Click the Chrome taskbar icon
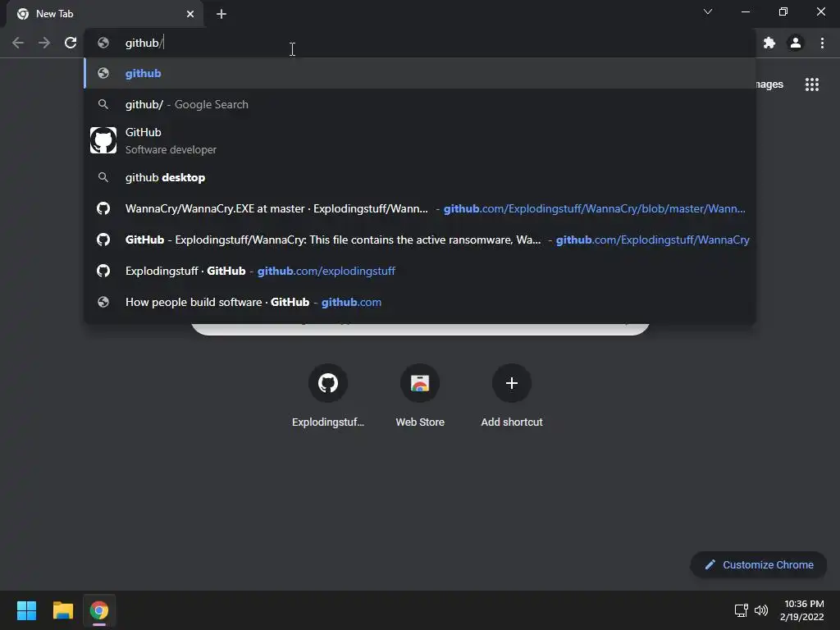 point(99,610)
